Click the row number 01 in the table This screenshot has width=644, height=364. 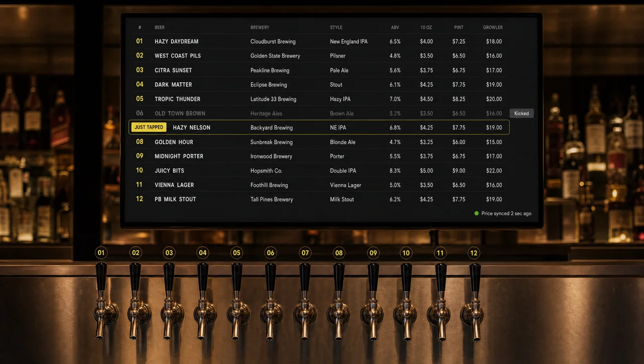coord(140,41)
